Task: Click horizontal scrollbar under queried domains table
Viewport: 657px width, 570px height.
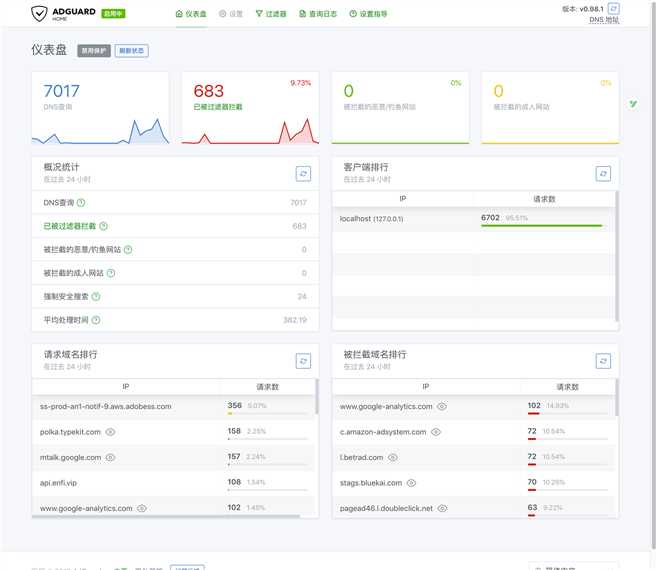Action: click(x=166, y=516)
